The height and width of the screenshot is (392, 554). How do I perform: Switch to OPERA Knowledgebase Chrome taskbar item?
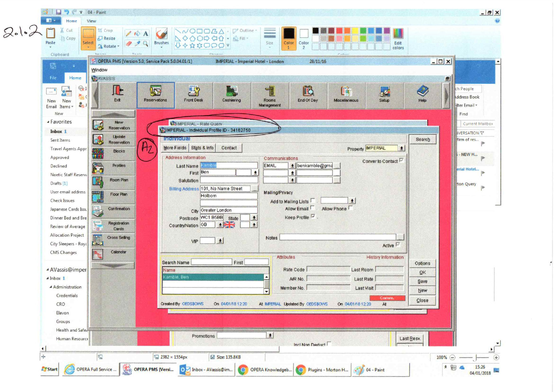pos(265,370)
